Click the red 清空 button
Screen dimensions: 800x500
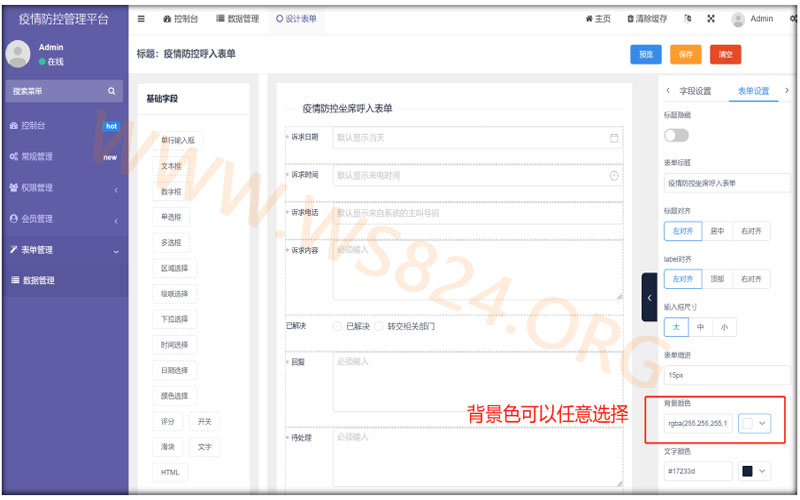[x=726, y=55]
